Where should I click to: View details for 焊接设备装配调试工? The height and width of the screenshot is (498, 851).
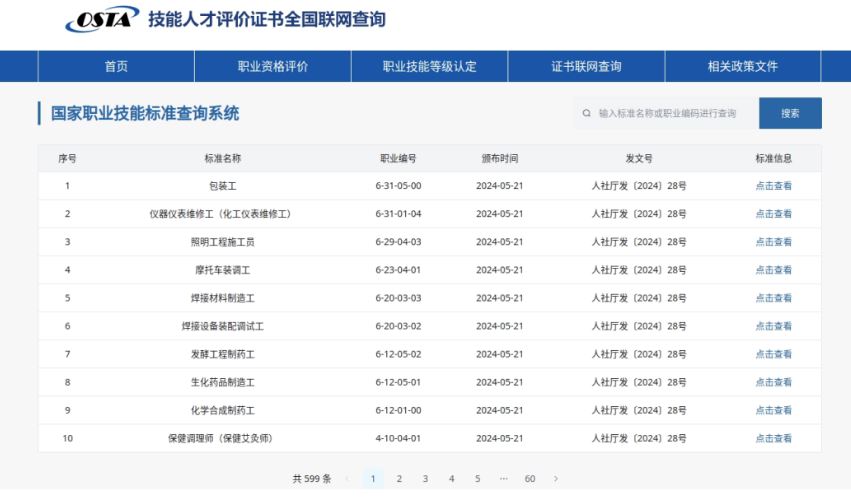(x=773, y=326)
